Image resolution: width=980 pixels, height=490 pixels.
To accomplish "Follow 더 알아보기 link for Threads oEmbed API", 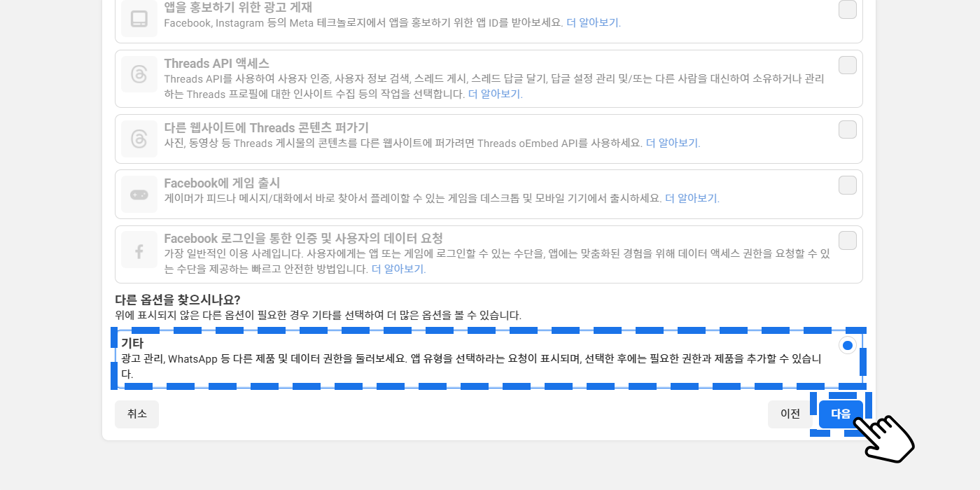I will coord(672,143).
